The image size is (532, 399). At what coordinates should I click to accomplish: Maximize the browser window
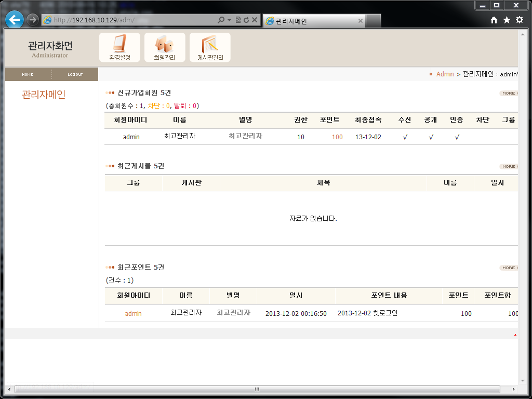497,5
